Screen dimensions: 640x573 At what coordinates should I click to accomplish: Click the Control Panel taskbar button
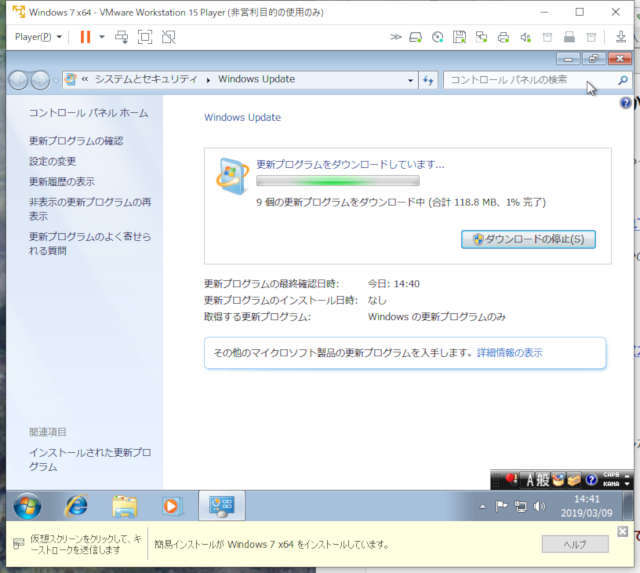[222, 506]
